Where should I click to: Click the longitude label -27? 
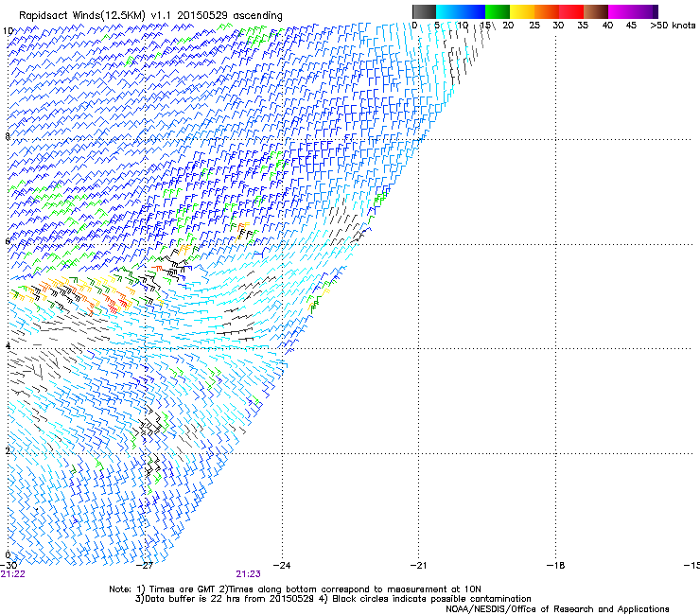145,566
